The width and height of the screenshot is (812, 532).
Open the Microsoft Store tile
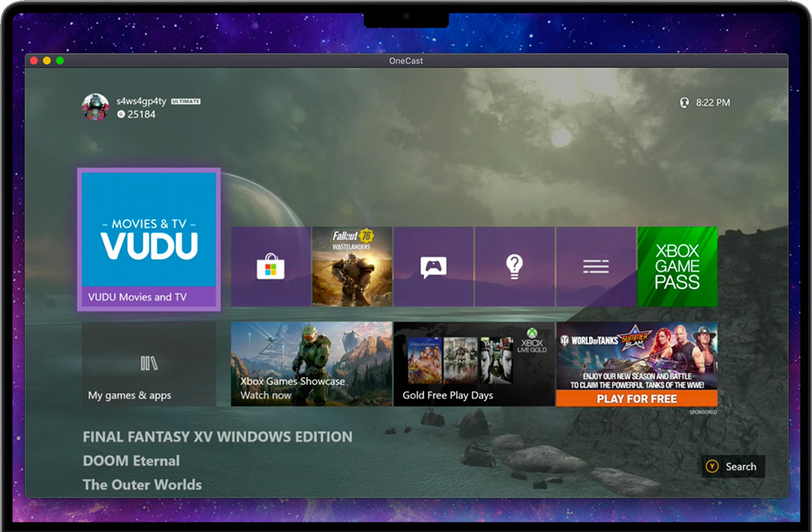[271, 266]
